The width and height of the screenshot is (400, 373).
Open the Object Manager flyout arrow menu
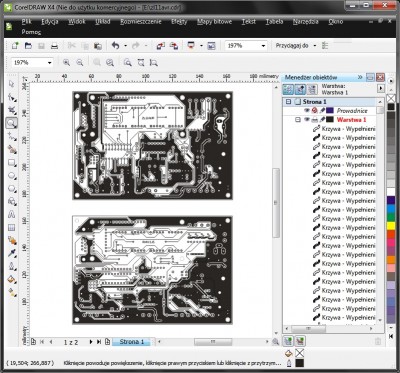(381, 89)
